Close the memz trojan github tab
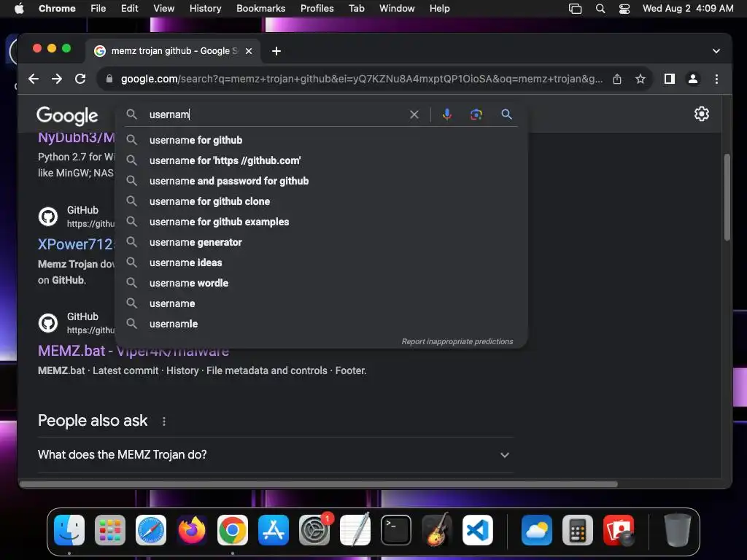This screenshot has height=560, width=747. tap(249, 51)
